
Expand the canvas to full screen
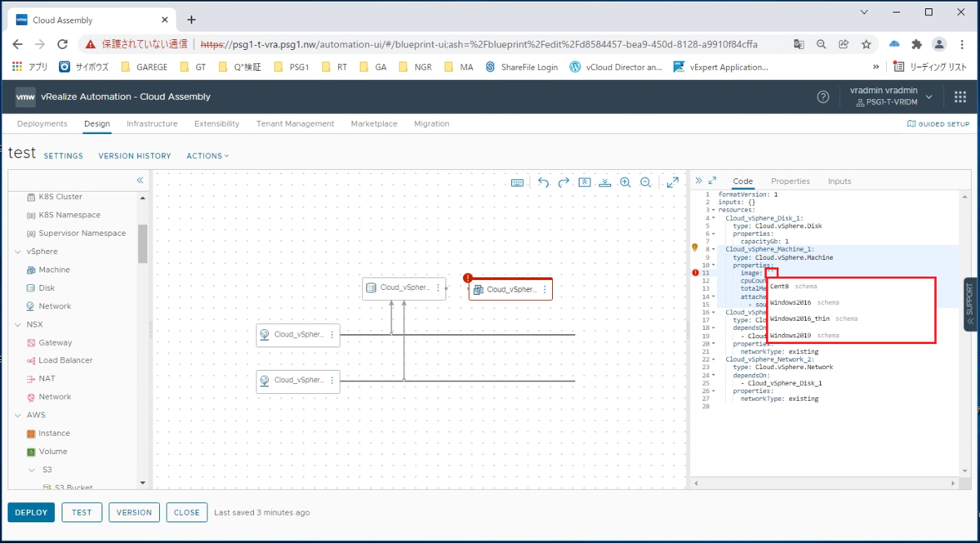673,183
